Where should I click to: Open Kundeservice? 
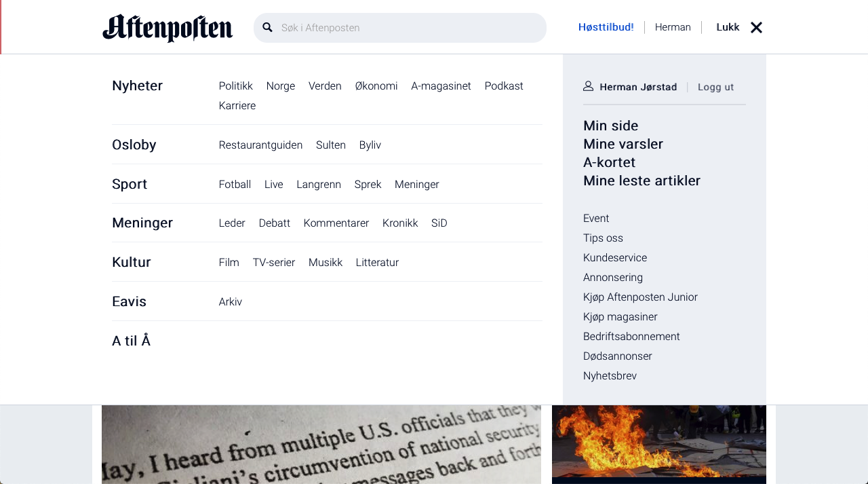(615, 258)
